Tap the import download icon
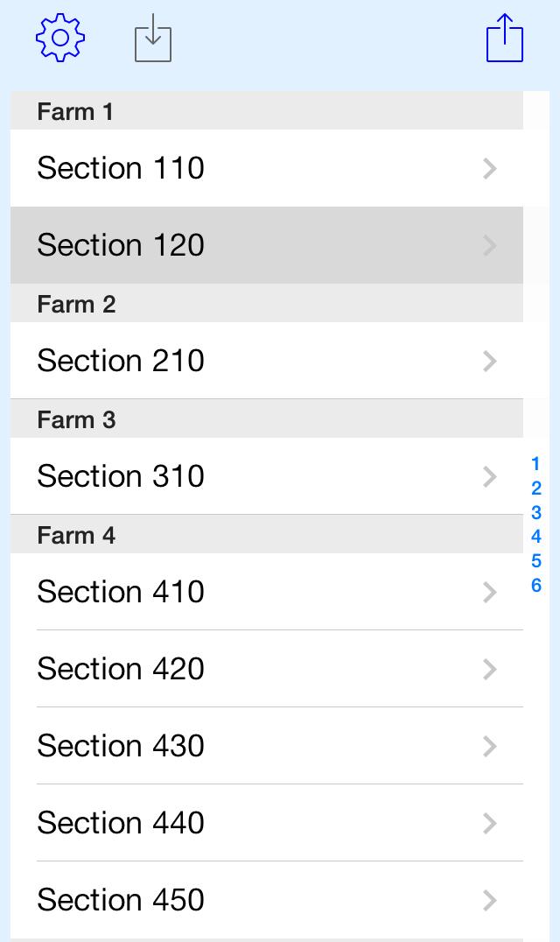Viewport: 560px width, 942px height. [153, 38]
